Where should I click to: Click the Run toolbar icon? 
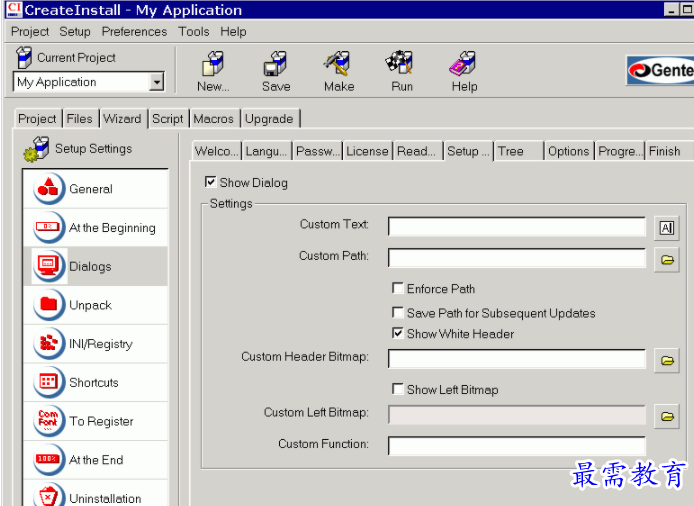[401, 62]
